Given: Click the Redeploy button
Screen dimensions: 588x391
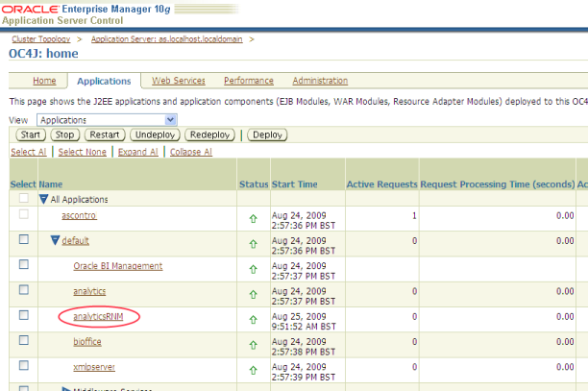Looking at the screenshot, I should tap(210, 134).
